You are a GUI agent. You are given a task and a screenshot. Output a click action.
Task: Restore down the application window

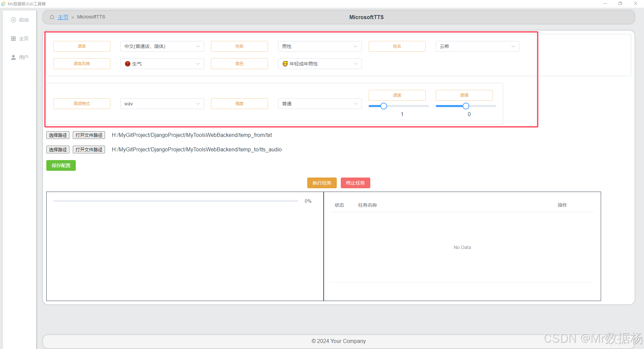pyautogui.click(x=620, y=4)
